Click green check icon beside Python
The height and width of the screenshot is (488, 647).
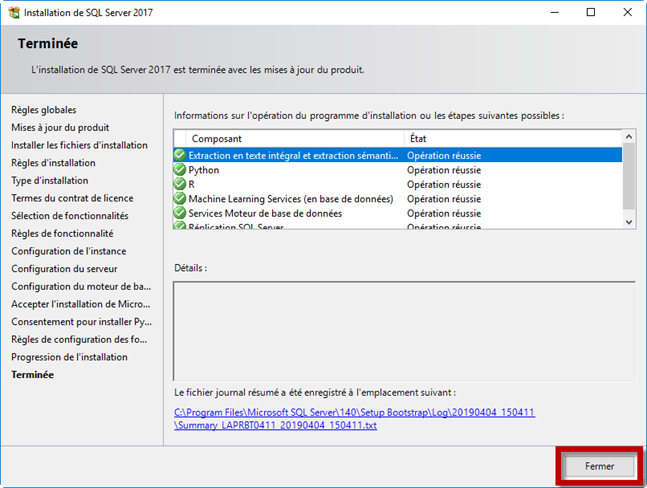pyautogui.click(x=180, y=170)
